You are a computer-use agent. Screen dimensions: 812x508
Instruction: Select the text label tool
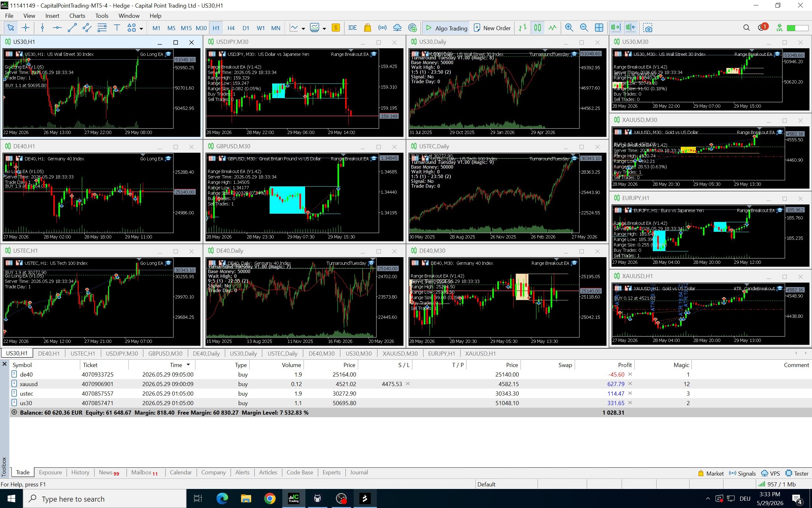(117, 28)
